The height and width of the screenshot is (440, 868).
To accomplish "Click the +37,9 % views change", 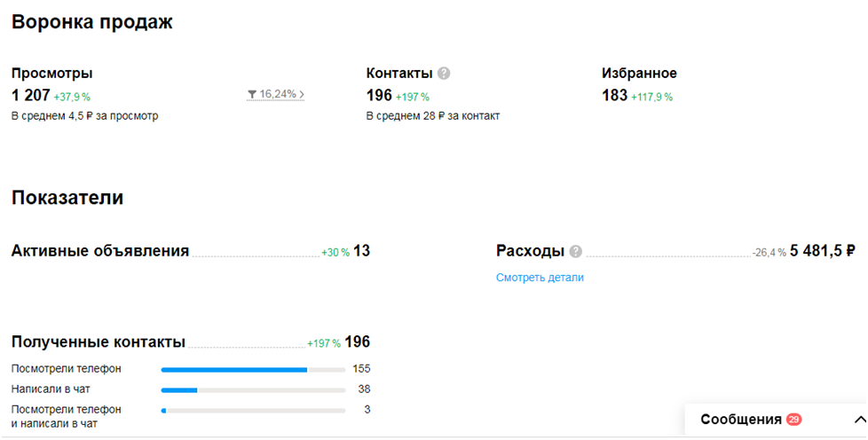I will 72,97.
